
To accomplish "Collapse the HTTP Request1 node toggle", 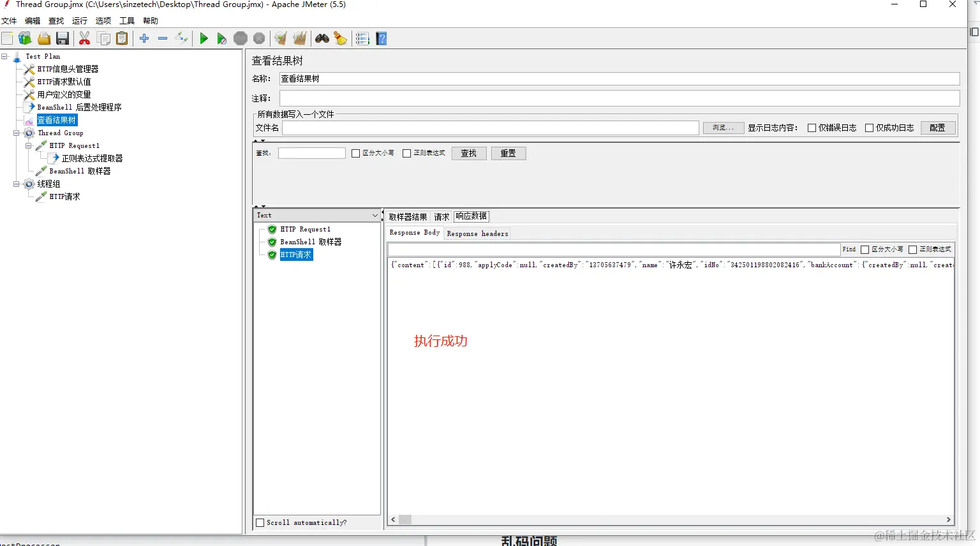I will click(29, 145).
